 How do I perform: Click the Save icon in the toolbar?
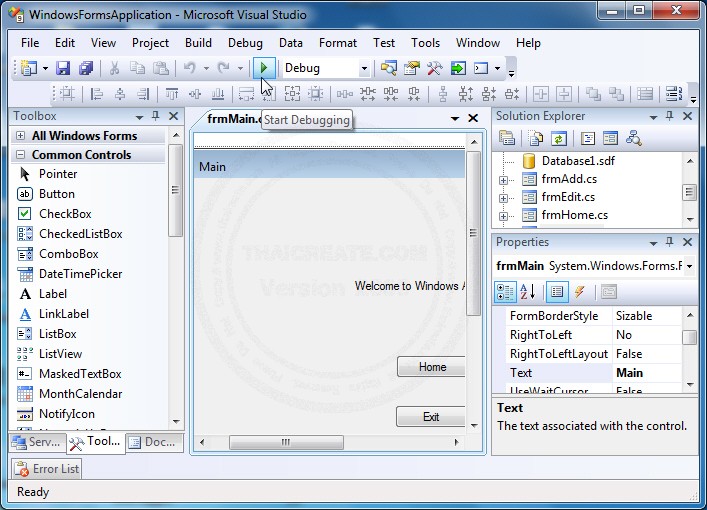63,68
